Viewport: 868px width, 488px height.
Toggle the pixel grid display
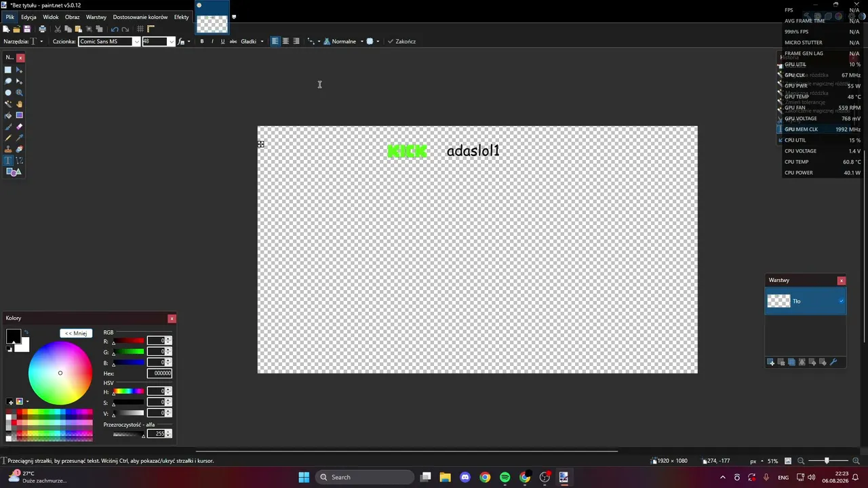140,29
